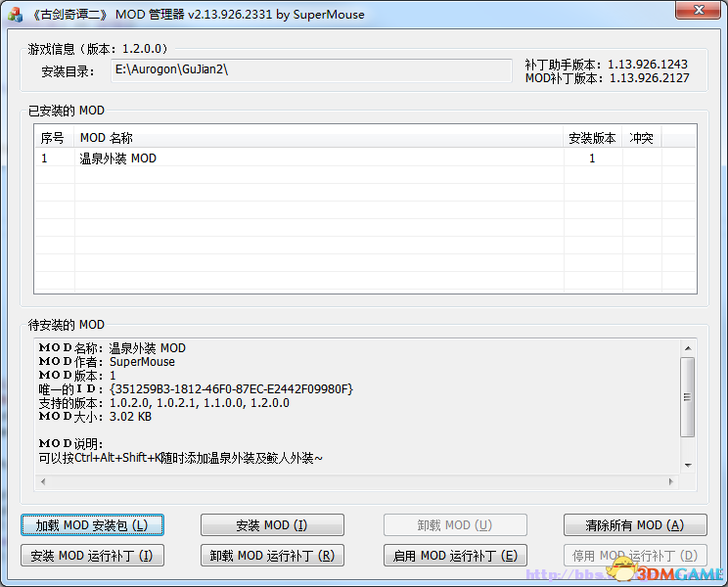Click 安装 MOD 运行补丁 button
Screen dimensions: 728x587
point(92,555)
